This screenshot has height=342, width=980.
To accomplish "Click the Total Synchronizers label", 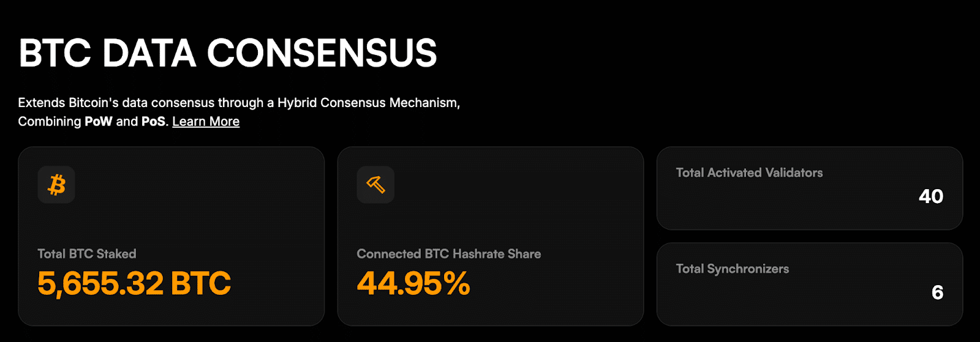I will pyautogui.click(x=733, y=269).
